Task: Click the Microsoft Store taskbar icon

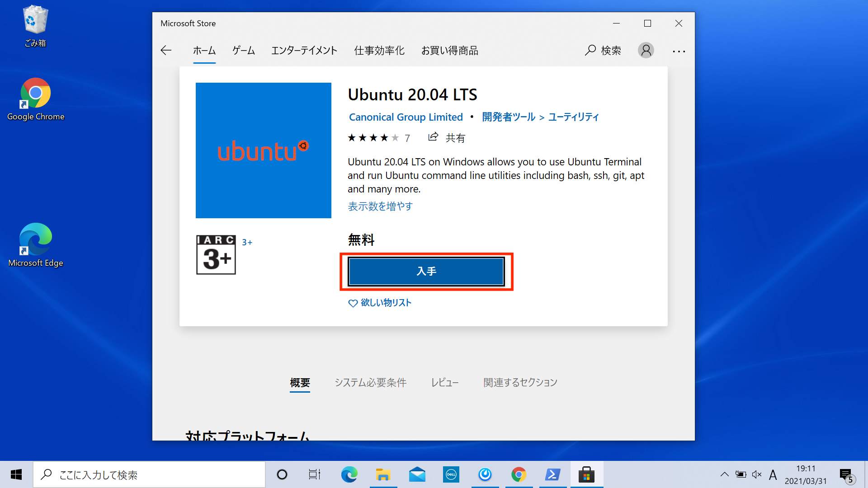Action: coord(586,474)
